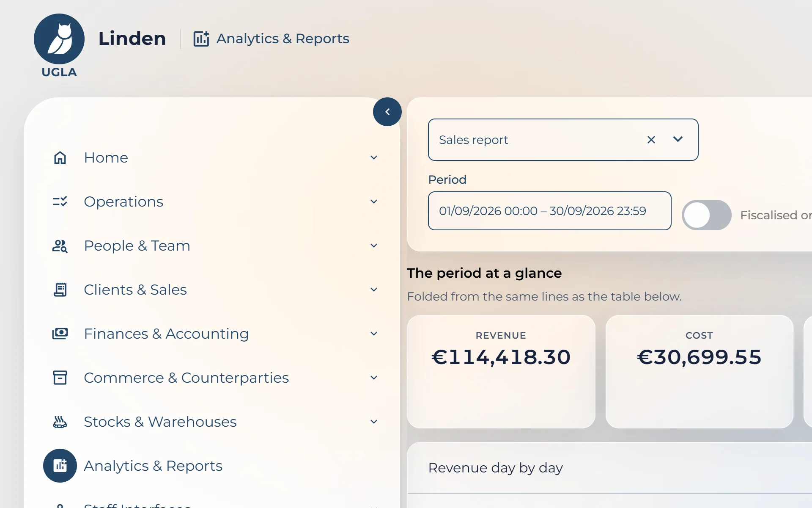Screen dimensions: 812x508
Task: Select Analytics & Reports in sidebar
Action: pyautogui.click(x=212, y=466)
